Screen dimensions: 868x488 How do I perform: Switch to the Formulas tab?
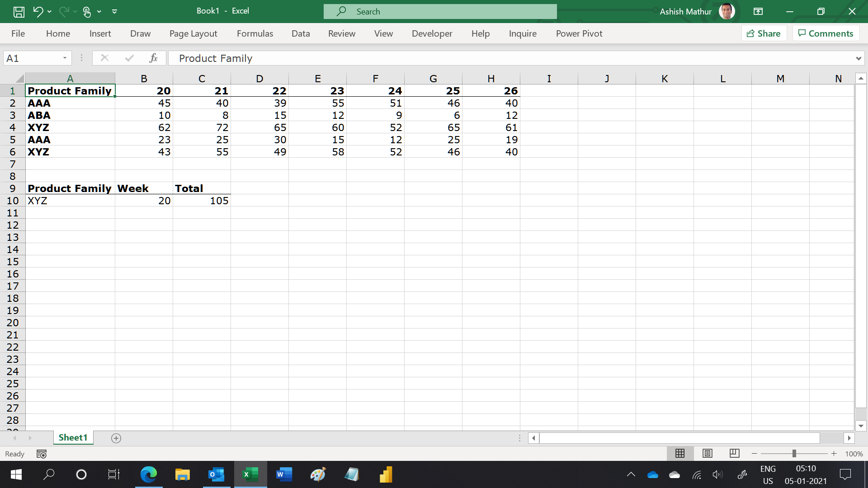click(x=255, y=33)
